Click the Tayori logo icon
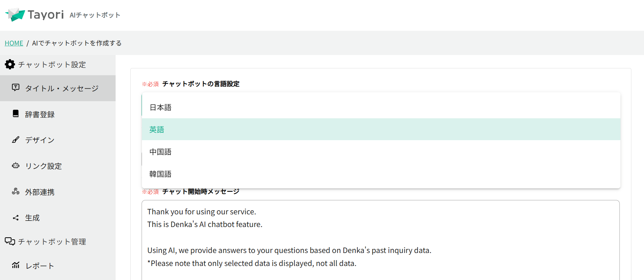644x280 pixels. [15, 15]
